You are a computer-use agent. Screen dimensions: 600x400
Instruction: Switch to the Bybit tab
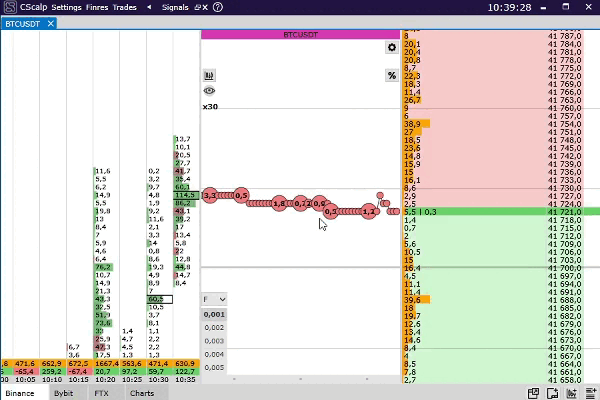(63, 394)
